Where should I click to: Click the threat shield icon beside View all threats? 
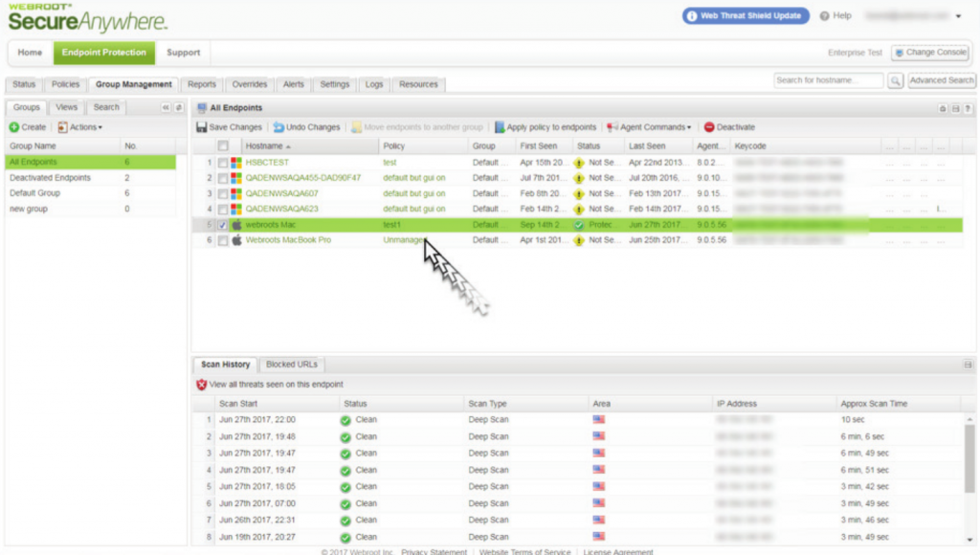tap(201, 385)
